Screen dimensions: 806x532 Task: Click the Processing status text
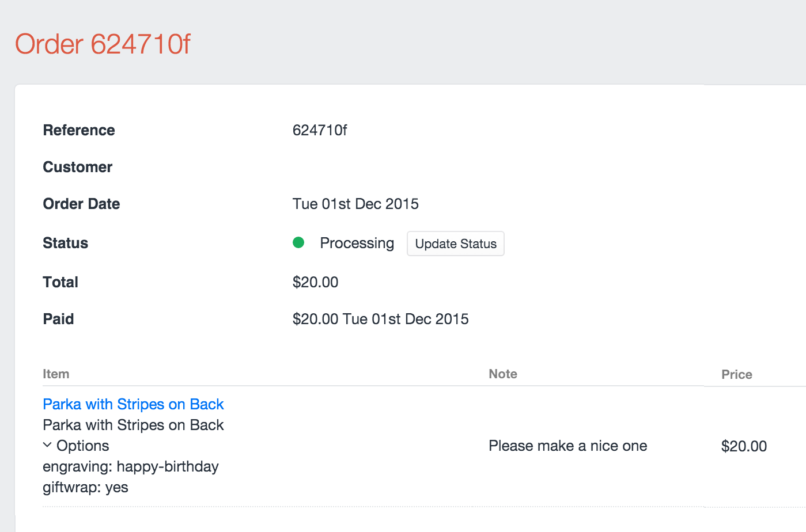(x=357, y=243)
